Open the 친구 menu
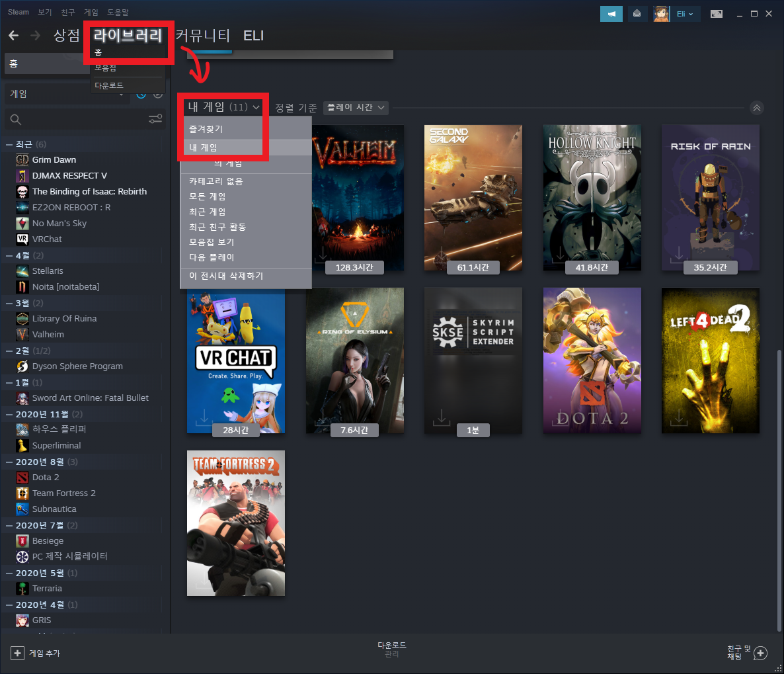 coord(67,12)
